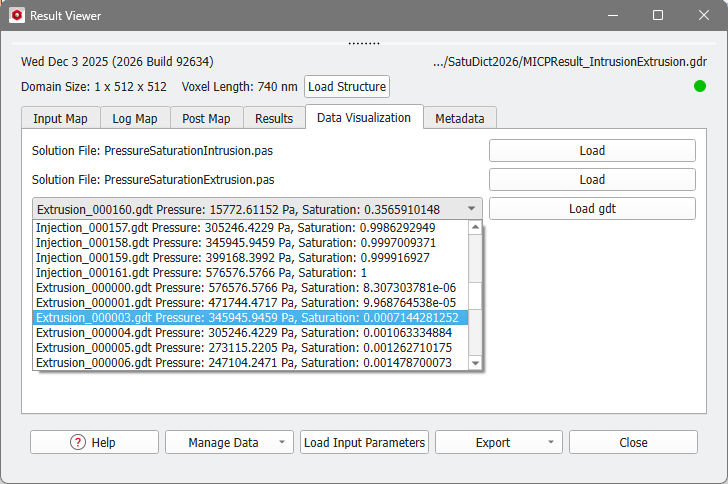
Task: Click the green status indicator dot
Action: click(700, 86)
